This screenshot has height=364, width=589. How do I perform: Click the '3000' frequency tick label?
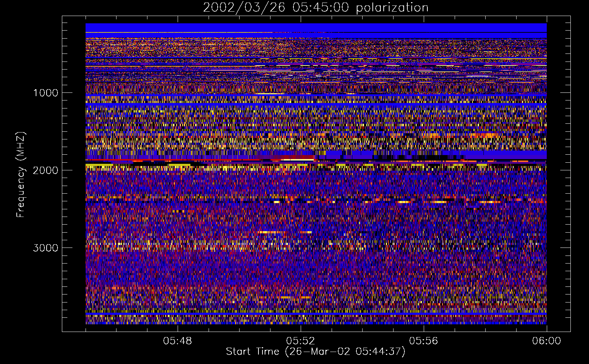click(x=46, y=248)
